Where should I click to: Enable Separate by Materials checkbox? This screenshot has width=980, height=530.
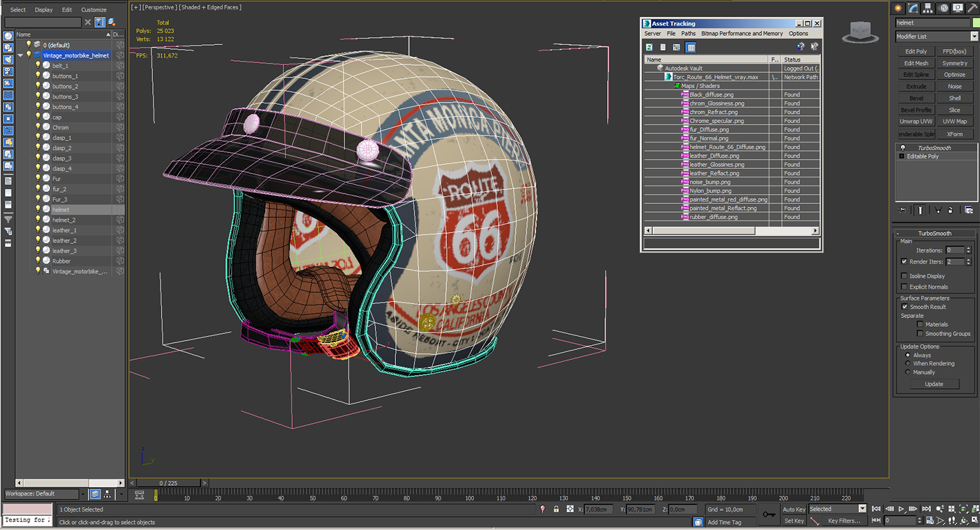click(x=920, y=325)
